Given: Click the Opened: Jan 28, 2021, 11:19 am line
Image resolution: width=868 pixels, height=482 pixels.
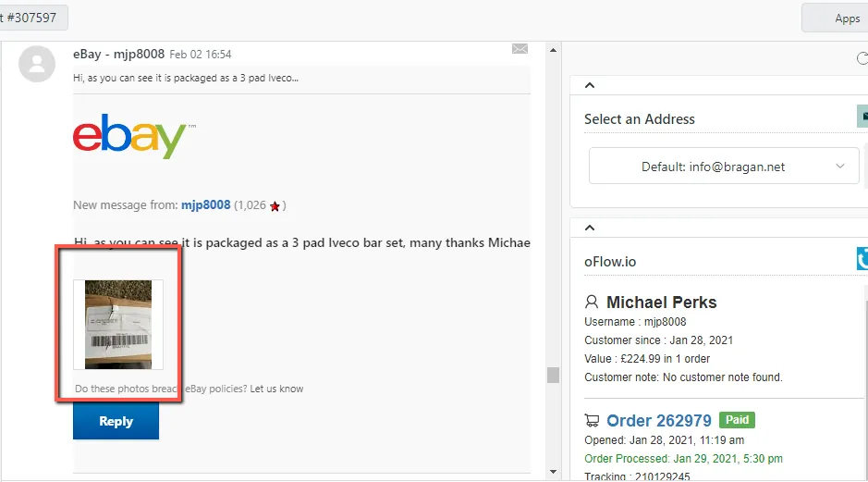Looking at the screenshot, I should click(x=664, y=440).
